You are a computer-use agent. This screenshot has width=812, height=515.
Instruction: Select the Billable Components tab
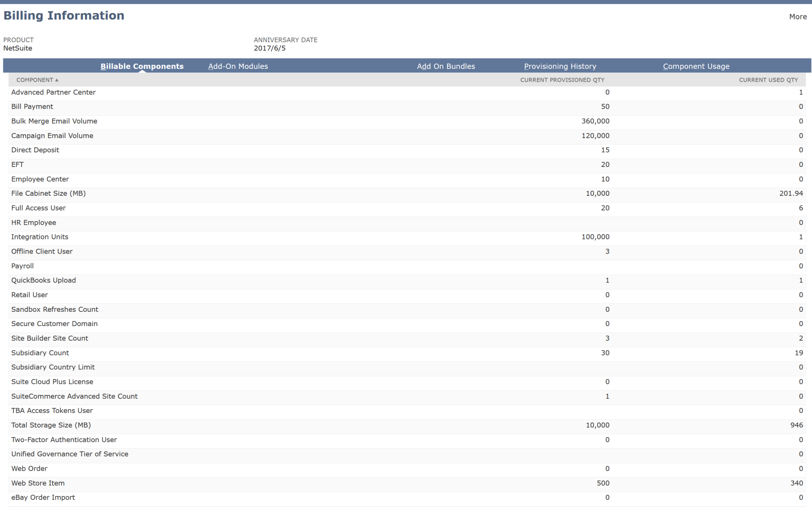tap(142, 66)
